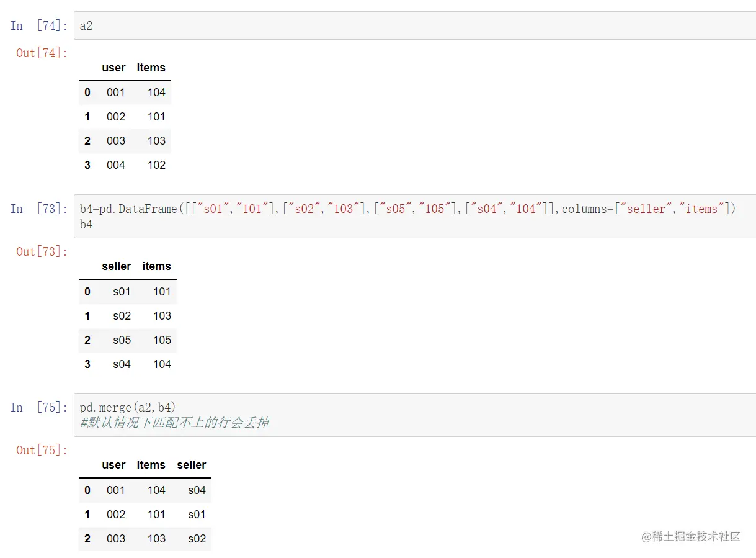
Task: Click "user" header in Out[75] table
Action: tap(113, 465)
